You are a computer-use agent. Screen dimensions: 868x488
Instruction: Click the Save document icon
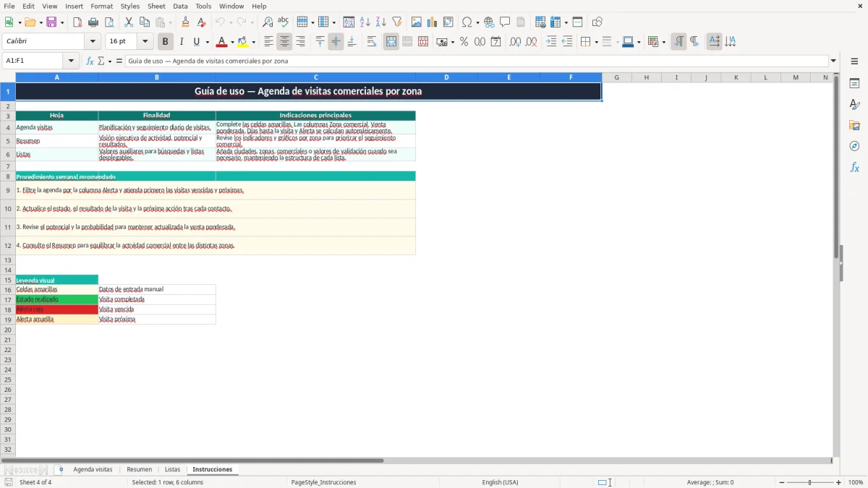[51, 22]
